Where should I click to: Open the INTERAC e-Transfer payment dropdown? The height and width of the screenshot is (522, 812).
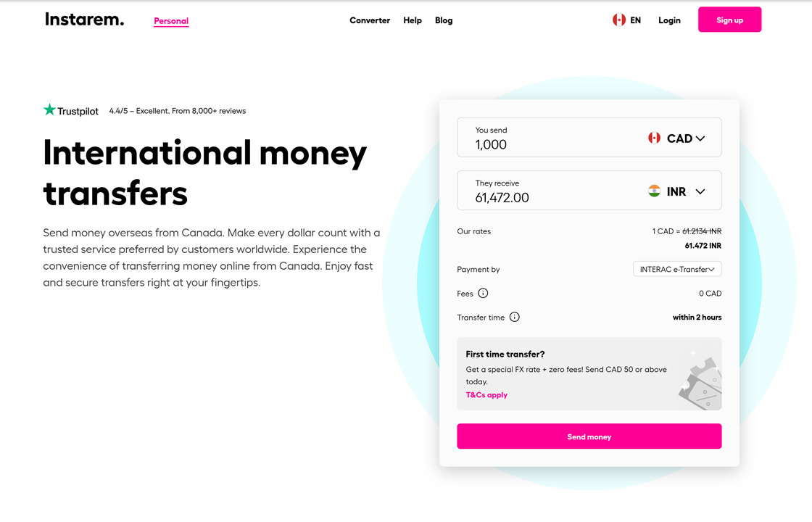coord(677,269)
